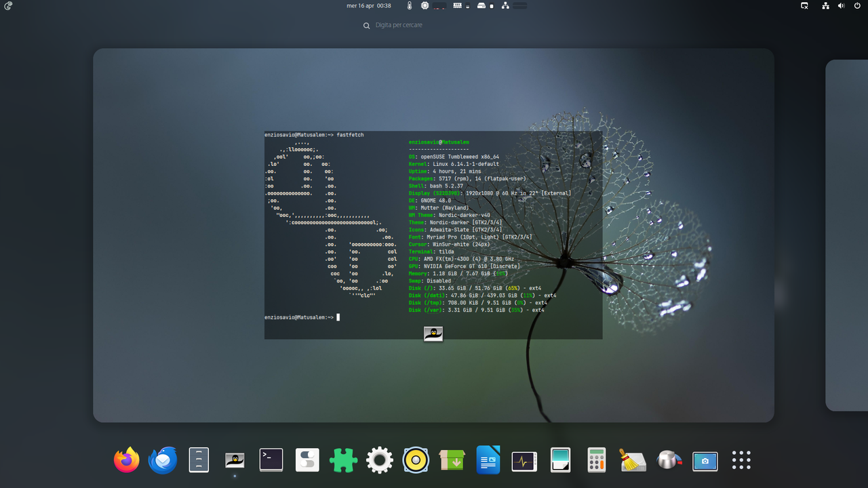Open BleachBit disk cleaner icon
This screenshot has width=868, height=488.
[x=633, y=460]
